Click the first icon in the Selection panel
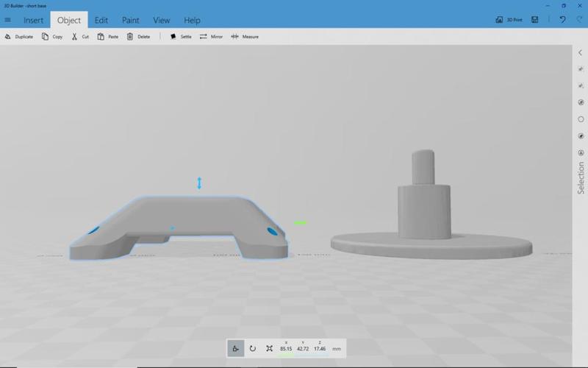 click(581, 69)
